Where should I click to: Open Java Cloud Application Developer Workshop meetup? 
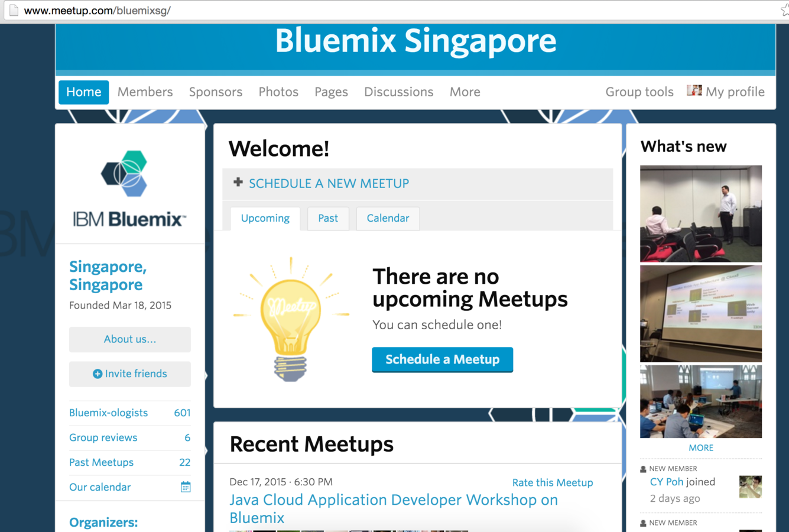394,508
